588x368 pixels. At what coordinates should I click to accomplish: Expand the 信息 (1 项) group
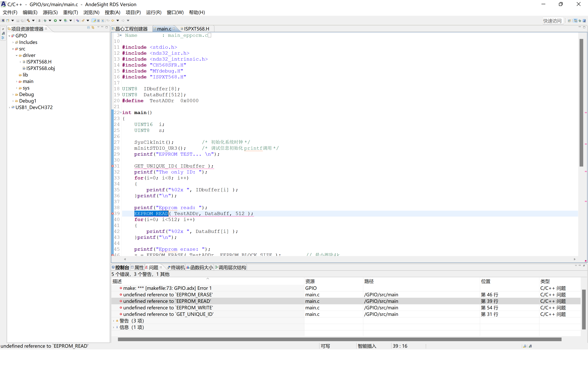(114, 327)
